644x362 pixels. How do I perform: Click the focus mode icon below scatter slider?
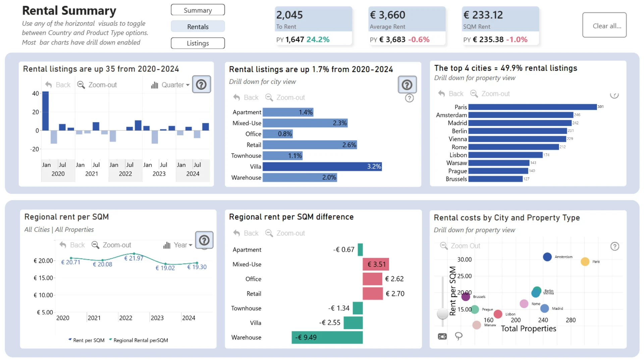click(x=442, y=336)
